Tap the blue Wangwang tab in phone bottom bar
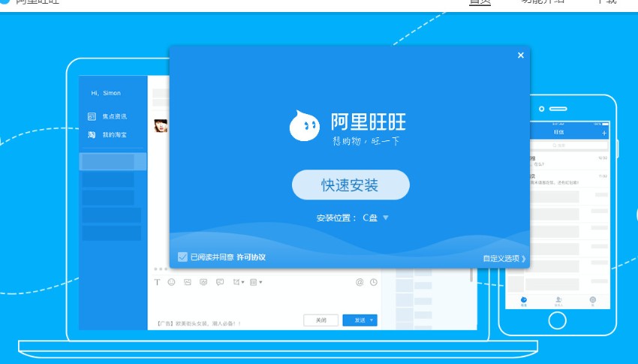Image resolution: width=638 pixels, height=364 pixels. (x=524, y=302)
